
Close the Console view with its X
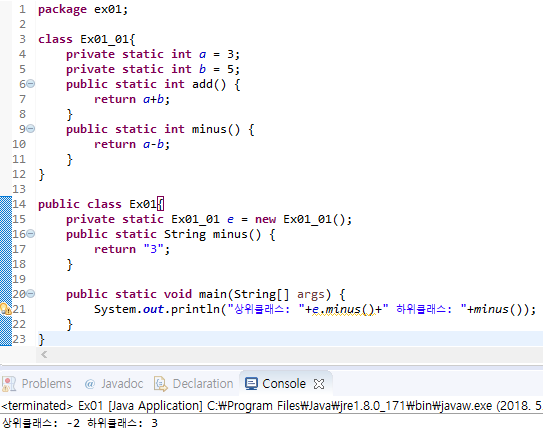319,384
